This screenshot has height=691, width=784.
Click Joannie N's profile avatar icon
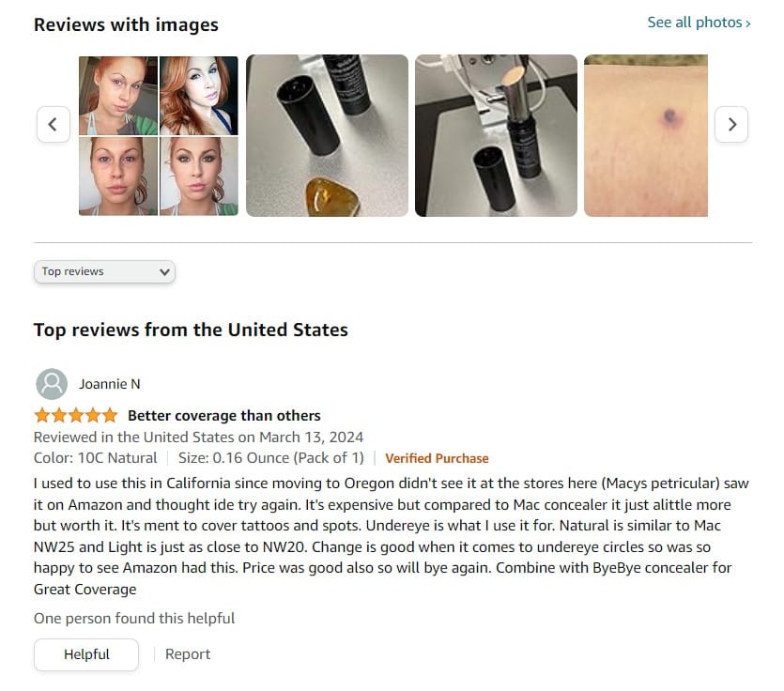[52, 384]
